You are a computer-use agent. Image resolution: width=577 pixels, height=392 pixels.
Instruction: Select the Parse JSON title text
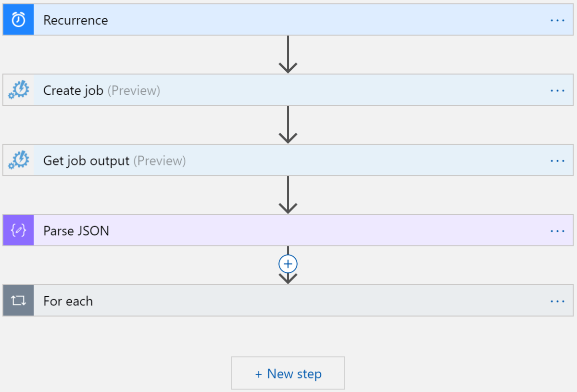[75, 230]
